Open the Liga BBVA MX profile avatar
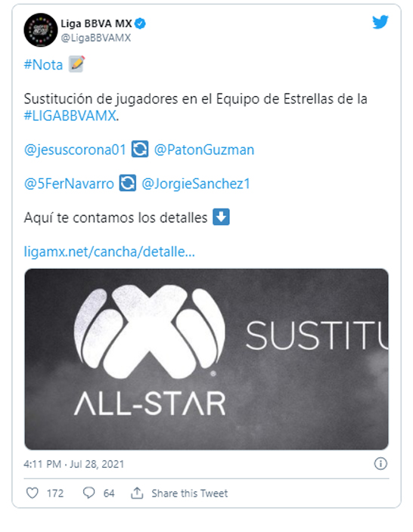Image resolution: width=413 pixels, height=532 pixels. tap(41, 30)
